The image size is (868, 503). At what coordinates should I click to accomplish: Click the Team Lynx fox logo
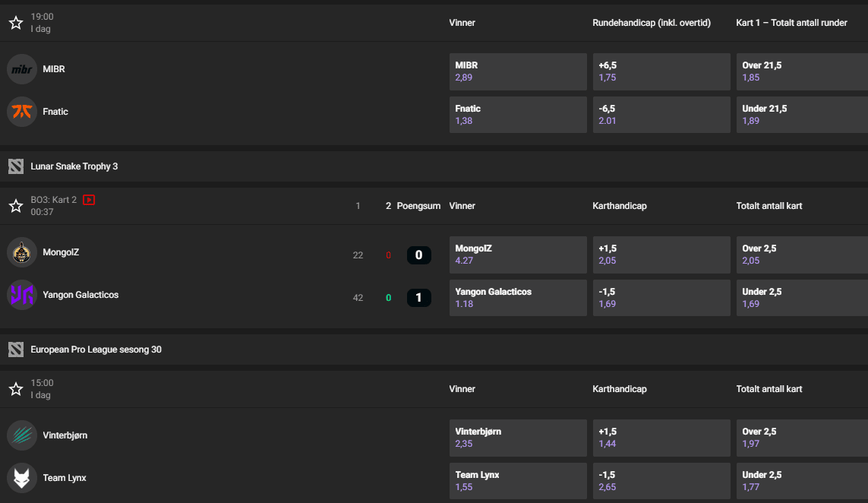(21, 477)
